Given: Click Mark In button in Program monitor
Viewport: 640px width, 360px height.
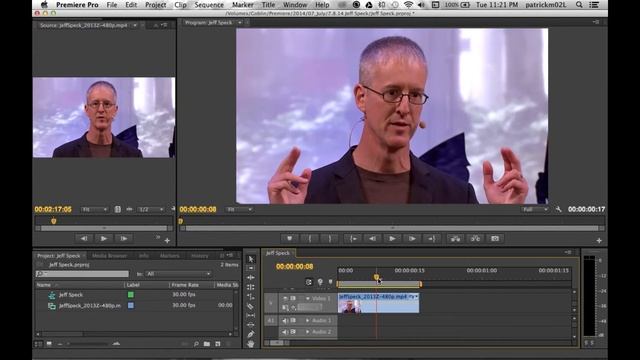Looking at the screenshot, I should (x=310, y=239).
